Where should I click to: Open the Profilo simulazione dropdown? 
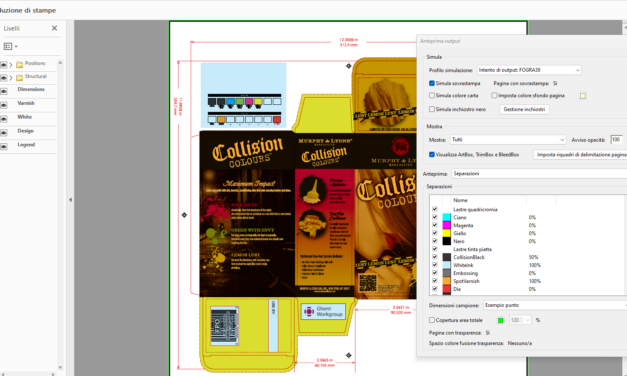click(x=529, y=70)
